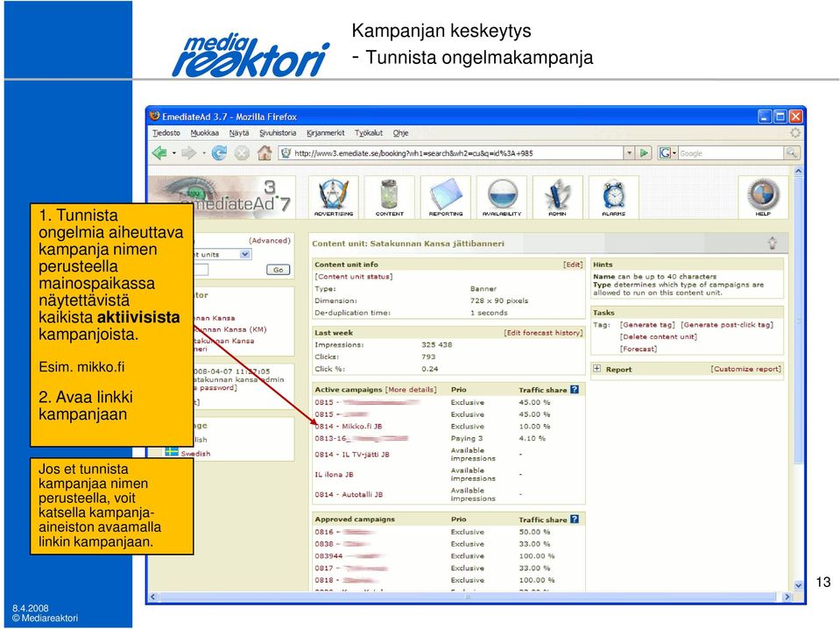Screen dimensions: 840x629
Task: Click the vertical scrollbar down arrow
Action: [798, 585]
